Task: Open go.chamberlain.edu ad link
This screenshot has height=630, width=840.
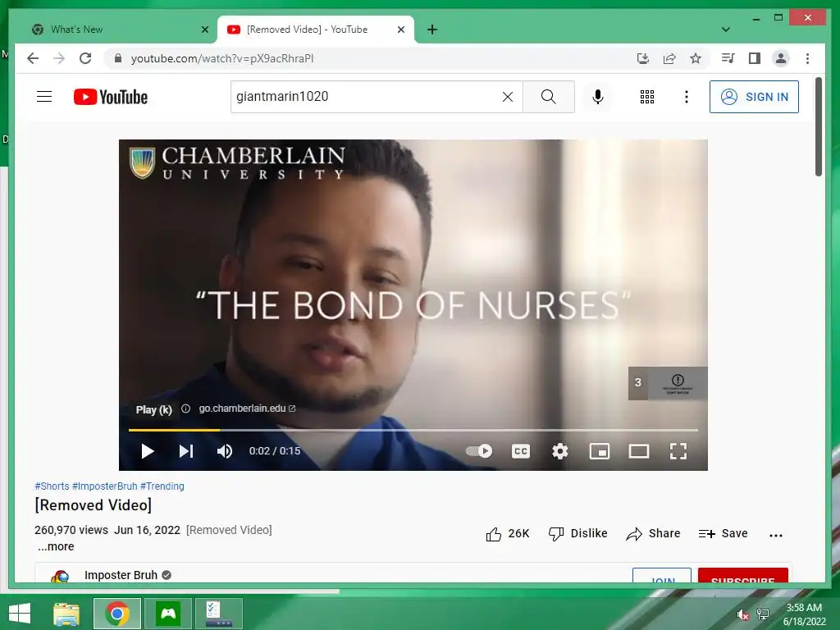Action: click(247, 409)
